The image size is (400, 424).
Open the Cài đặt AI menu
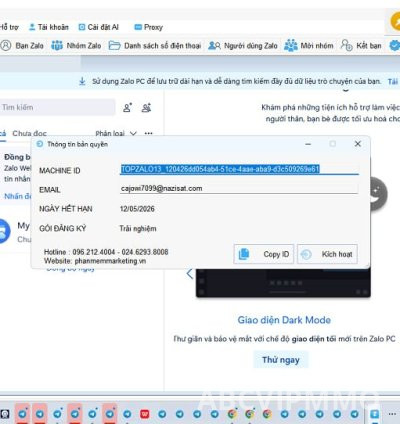[x=98, y=27]
